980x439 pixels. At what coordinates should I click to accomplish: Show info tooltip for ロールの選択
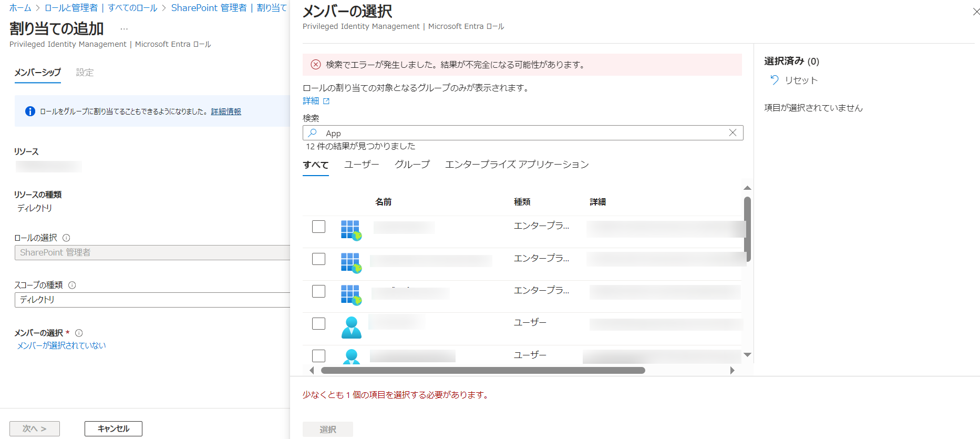66,238
